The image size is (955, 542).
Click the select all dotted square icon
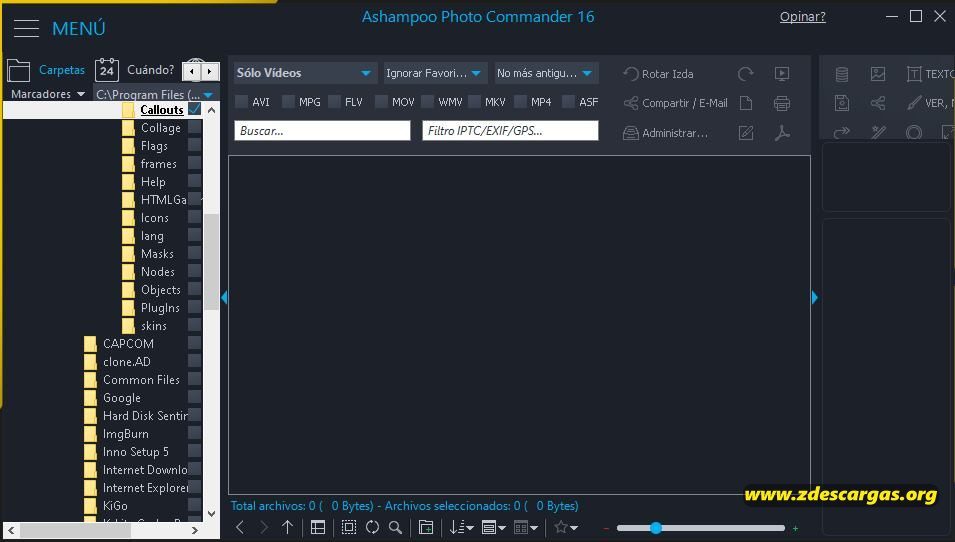(348, 527)
